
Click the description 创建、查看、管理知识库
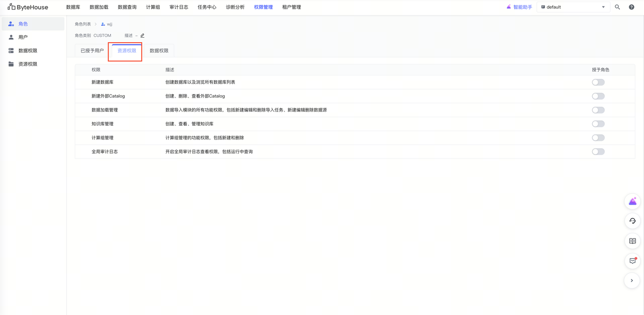click(190, 124)
